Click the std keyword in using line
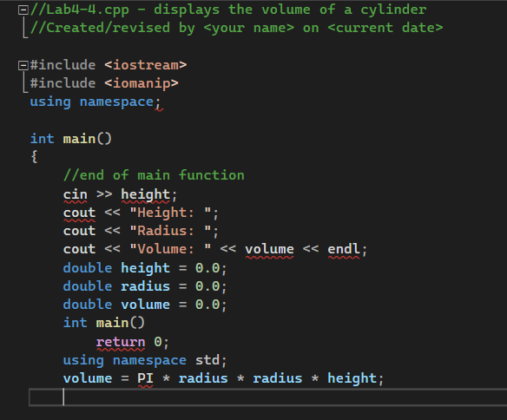This screenshot has width=507, height=420. 207,360
